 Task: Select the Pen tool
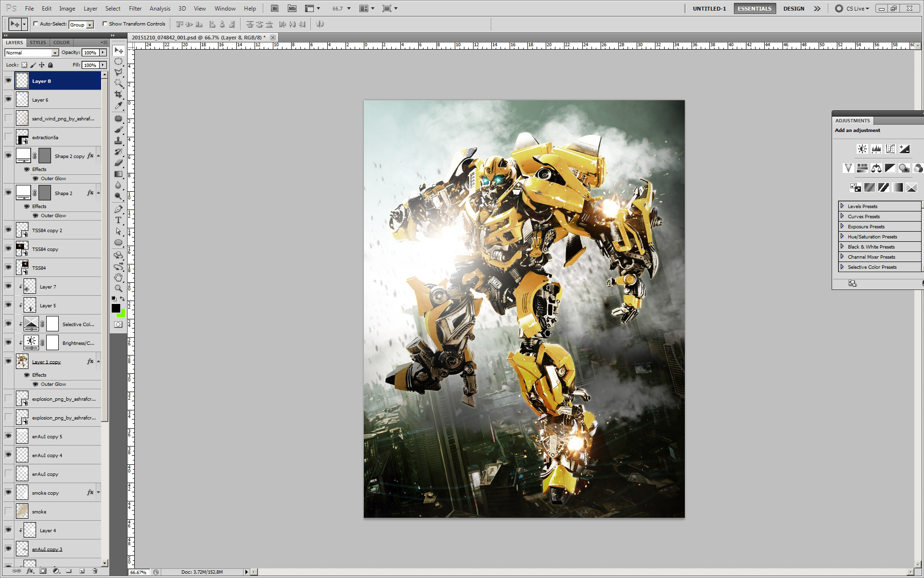click(118, 209)
